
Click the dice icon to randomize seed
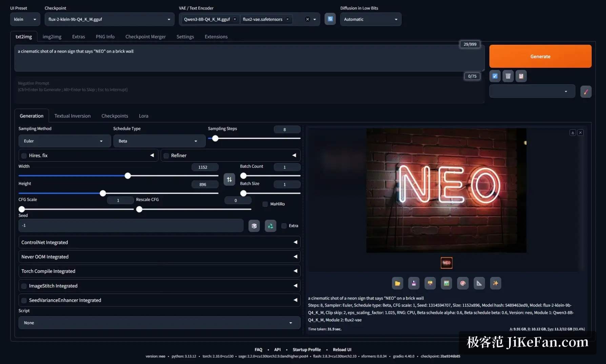tap(254, 226)
